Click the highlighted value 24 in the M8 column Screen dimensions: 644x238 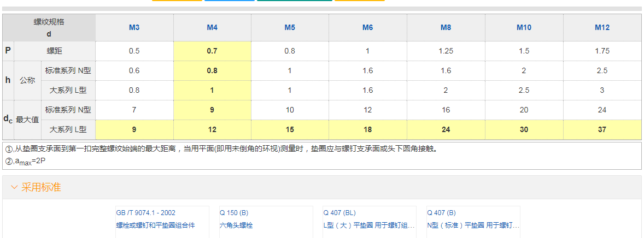tap(446, 129)
